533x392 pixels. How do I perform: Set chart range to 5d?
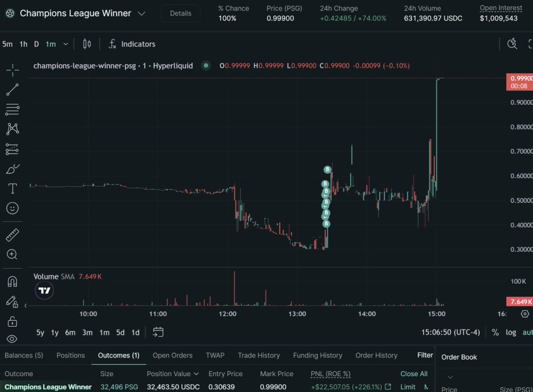pyautogui.click(x=120, y=332)
